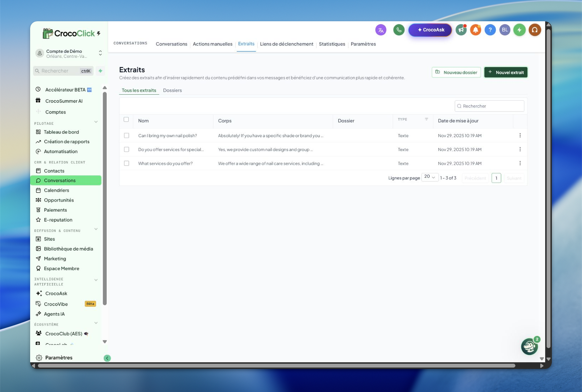Click the green lightning bolt icon in header

520,30
